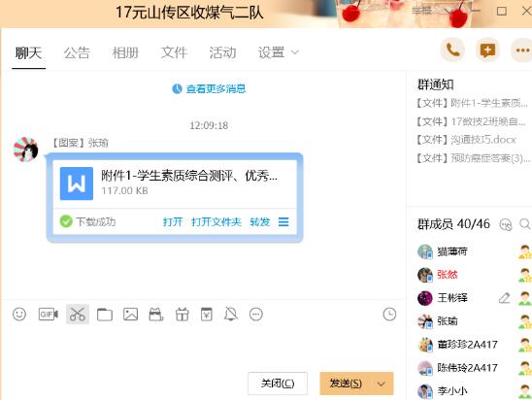Toggle the message notification bell icon
Image resolution: width=532 pixels, height=400 pixels.
tap(231, 315)
